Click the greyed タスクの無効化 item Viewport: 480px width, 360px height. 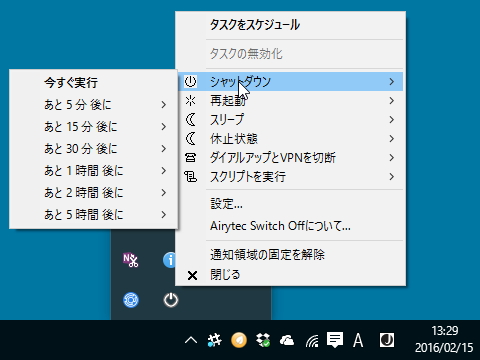(x=290, y=54)
